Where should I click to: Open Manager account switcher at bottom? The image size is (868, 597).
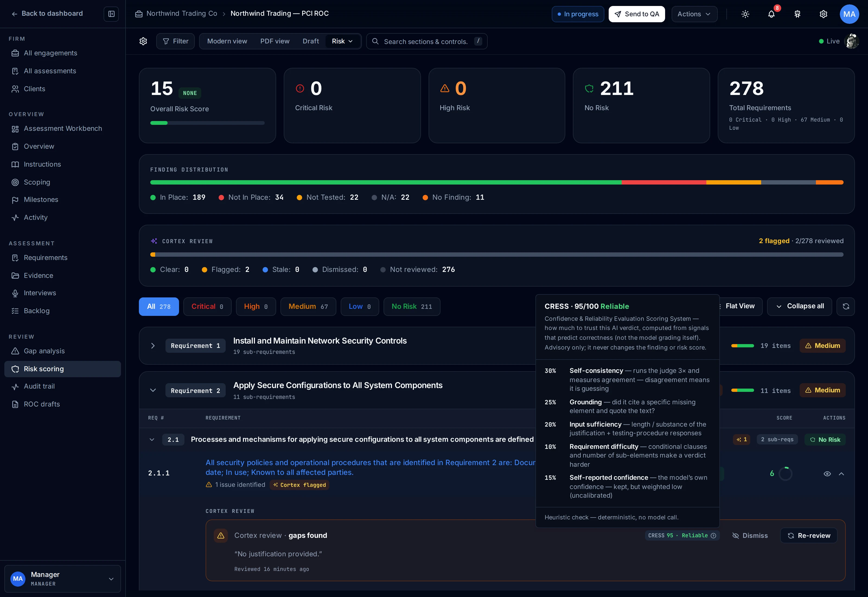click(62, 579)
